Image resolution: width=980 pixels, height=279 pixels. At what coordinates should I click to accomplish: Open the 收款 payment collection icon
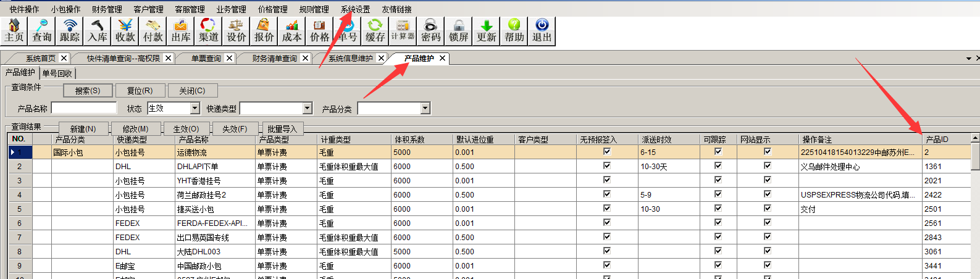[x=125, y=30]
